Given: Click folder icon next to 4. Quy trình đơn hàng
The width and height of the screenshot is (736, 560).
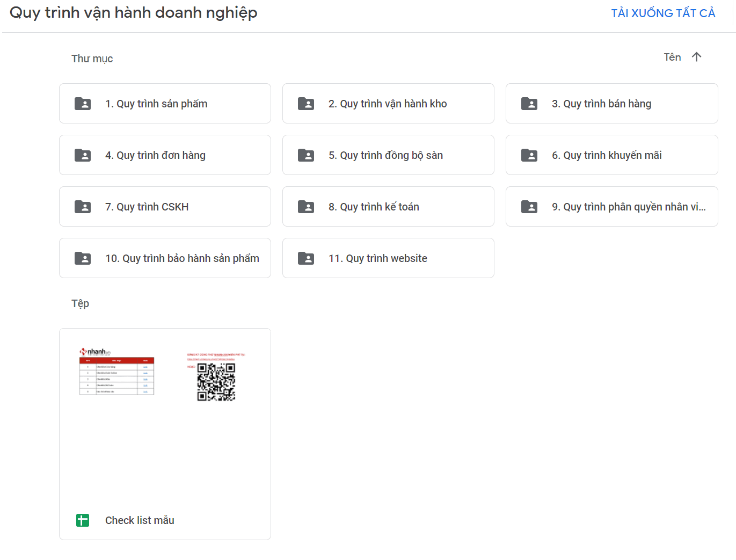Looking at the screenshot, I should tap(83, 155).
